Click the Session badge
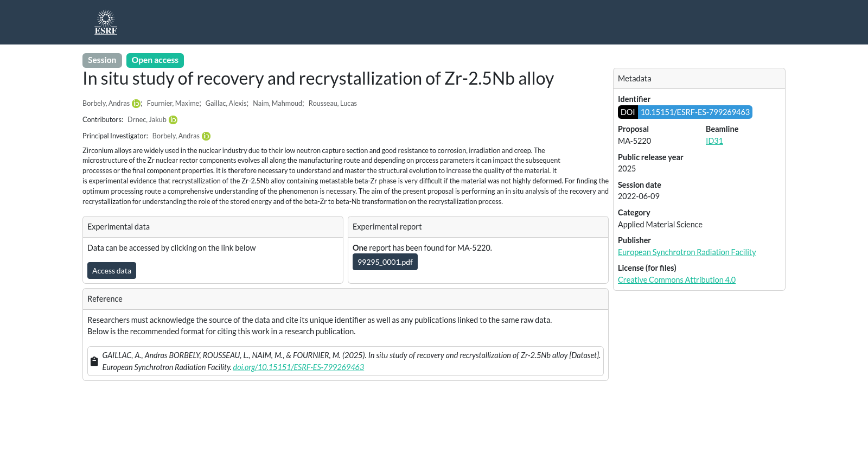 (102, 60)
